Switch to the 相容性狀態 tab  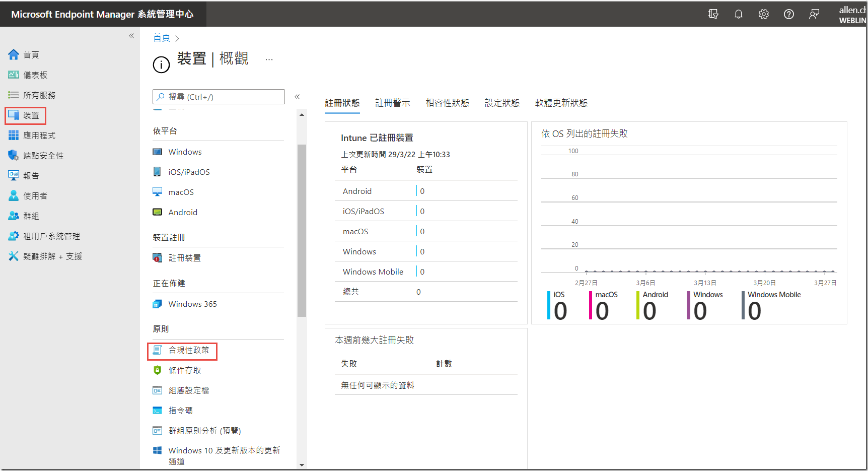coord(447,103)
